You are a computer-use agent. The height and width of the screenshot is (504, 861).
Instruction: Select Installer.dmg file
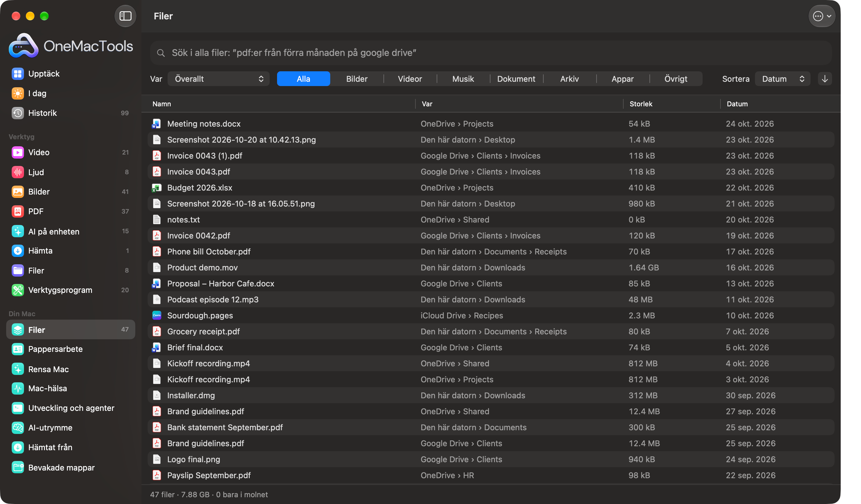[x=491, y=396]
